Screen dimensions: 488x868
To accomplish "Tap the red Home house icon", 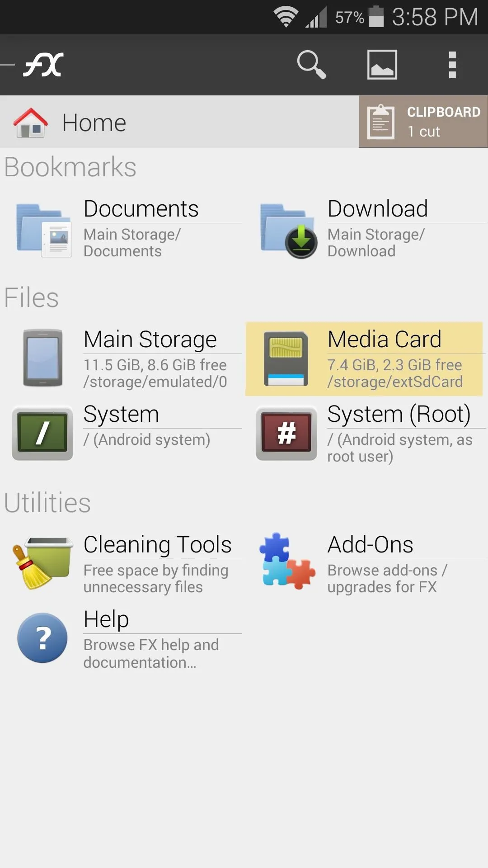I will [31, 123].
